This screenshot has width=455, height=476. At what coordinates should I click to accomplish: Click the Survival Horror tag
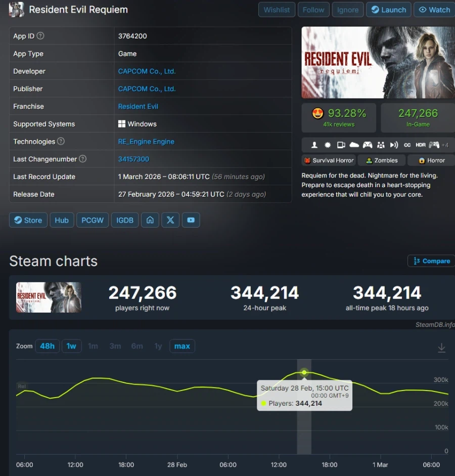pyautogui.click(x=329, y=160)
